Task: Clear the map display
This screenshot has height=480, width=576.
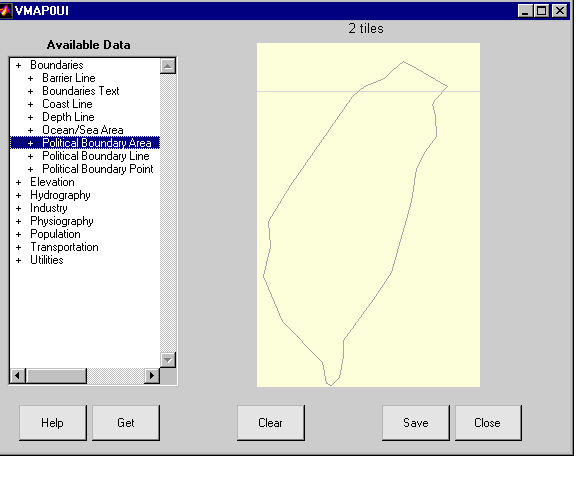Action: (x=271, y=423)
